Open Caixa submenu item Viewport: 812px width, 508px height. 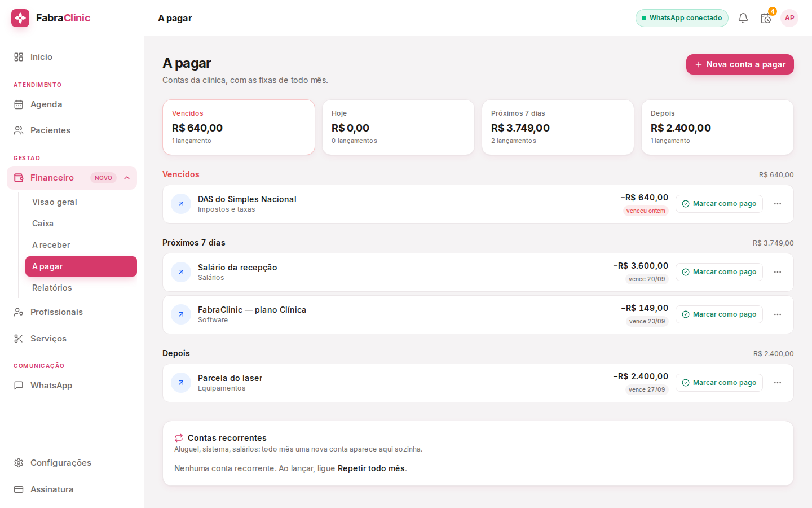pos(81,224)
